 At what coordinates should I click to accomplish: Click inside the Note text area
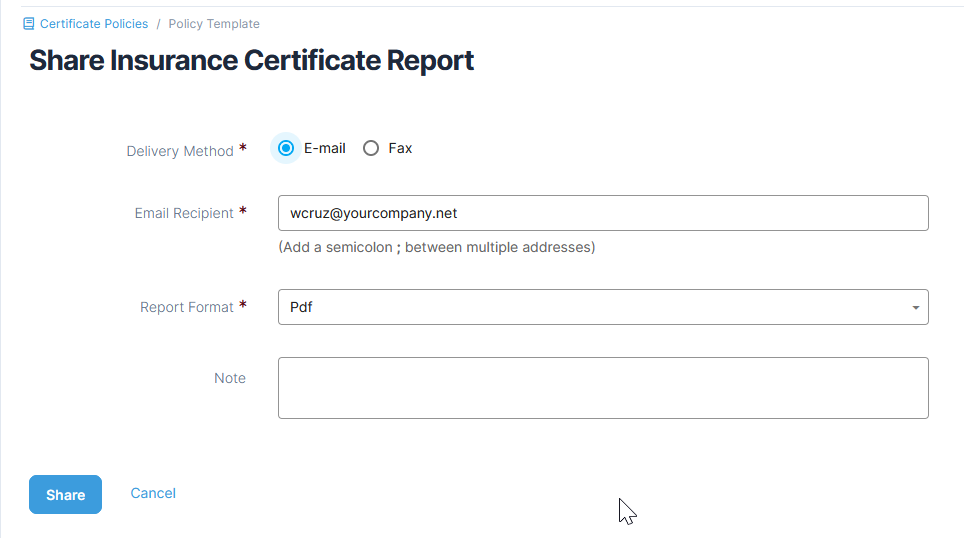[x=602, y=388]
